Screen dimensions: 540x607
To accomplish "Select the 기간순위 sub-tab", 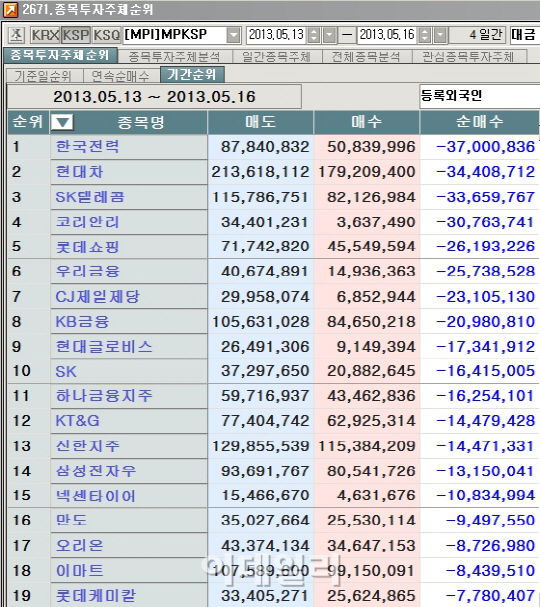I will [x=192, y=74].
